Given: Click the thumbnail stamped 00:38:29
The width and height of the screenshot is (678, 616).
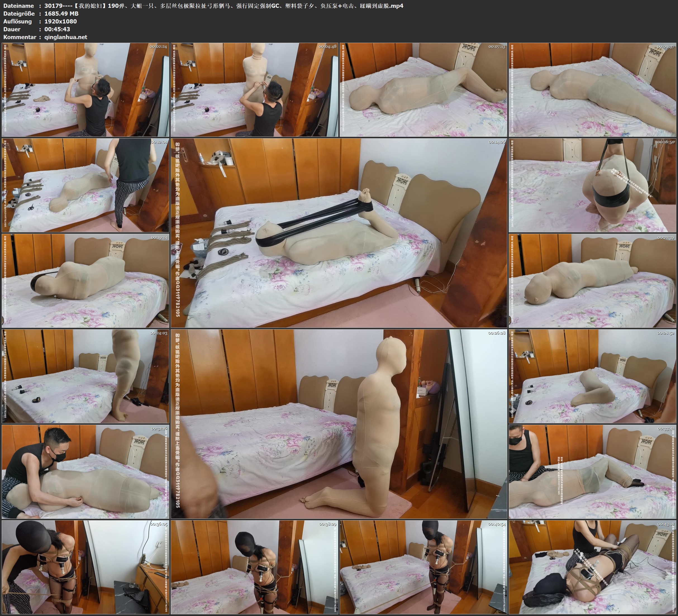Looking at the screenshot, I should click(x=254, y=567).
